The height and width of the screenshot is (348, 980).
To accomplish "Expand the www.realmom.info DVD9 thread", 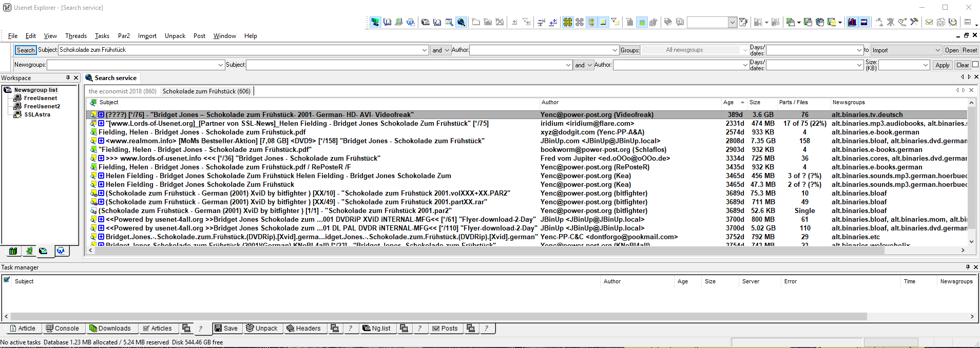I will tap(101, 141).
